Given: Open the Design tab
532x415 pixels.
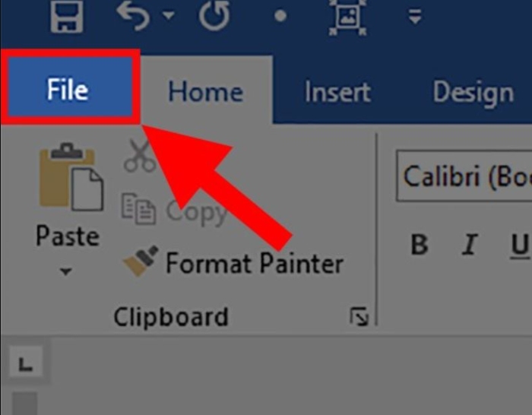Looking at the screenshot, I should 473,93.
